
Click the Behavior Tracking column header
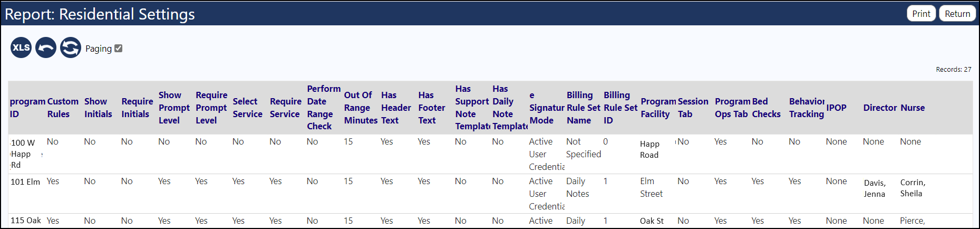807,108
